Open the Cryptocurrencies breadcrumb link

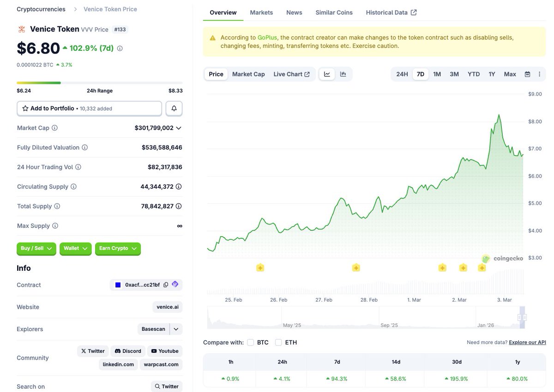tap(41, 9)
